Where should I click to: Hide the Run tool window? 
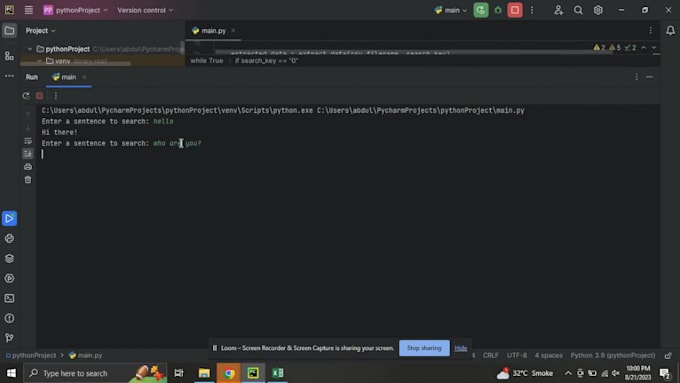coord(649,77)
